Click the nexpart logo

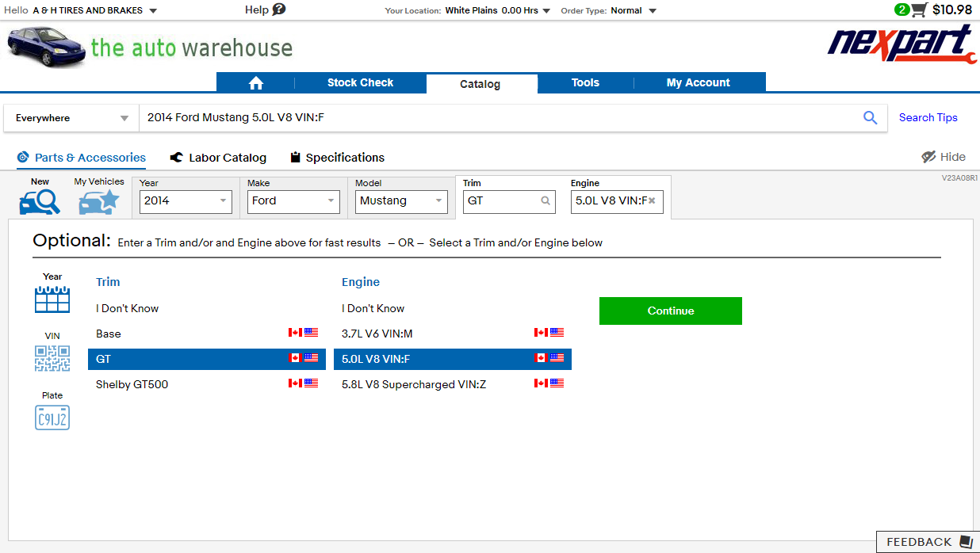[x=902, y=44]
